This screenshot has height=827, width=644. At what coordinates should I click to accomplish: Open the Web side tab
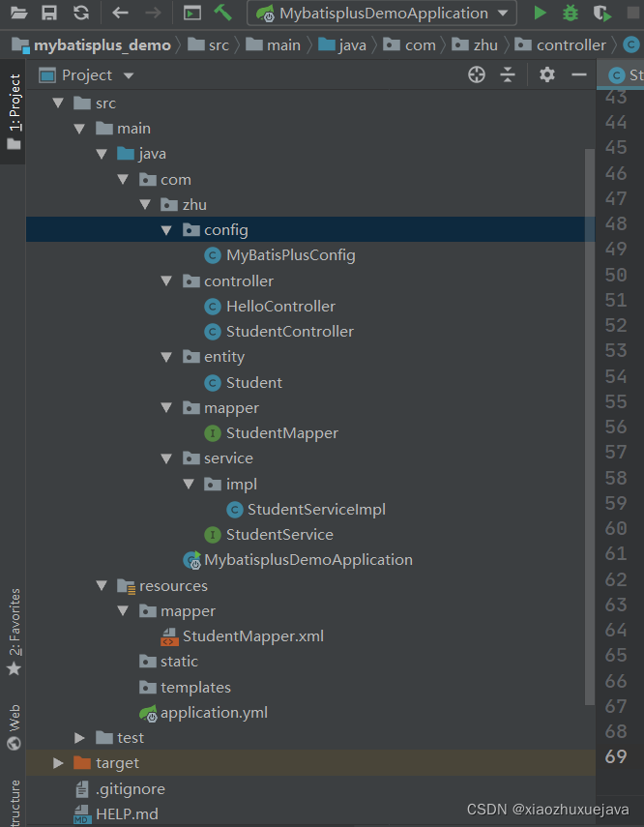[14, 725]
